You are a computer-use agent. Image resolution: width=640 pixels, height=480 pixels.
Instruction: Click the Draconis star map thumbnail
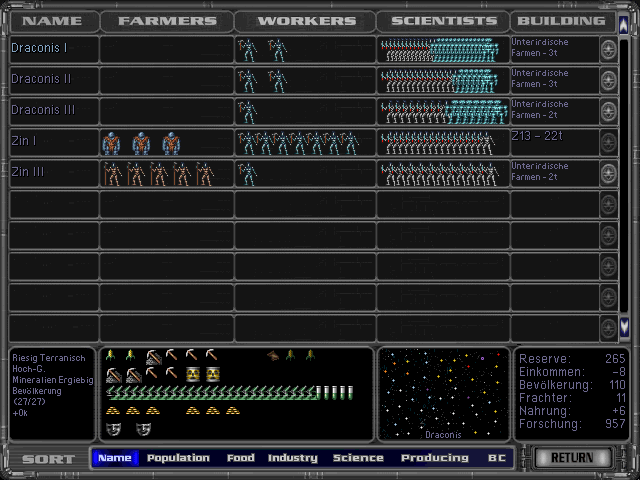pos(443,393)
